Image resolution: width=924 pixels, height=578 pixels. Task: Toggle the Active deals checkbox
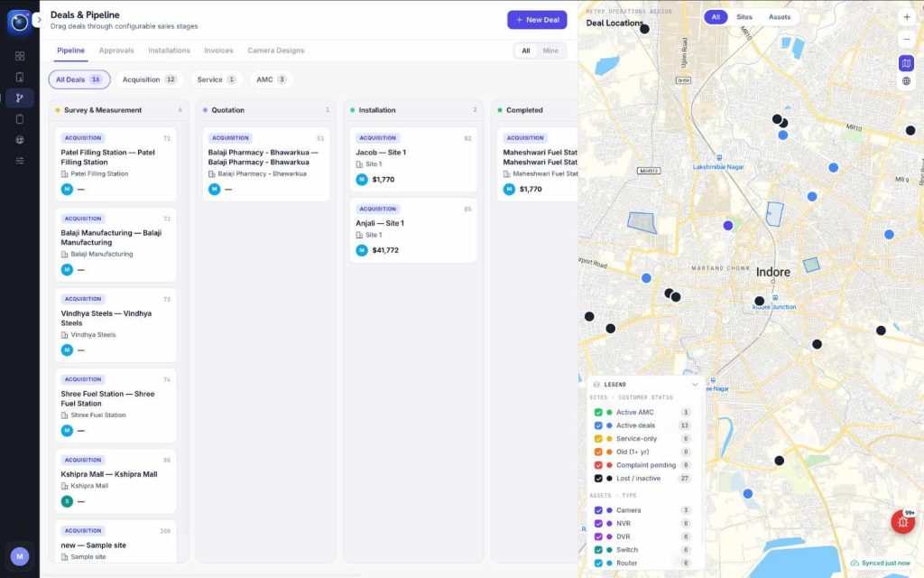pos(598,425)
